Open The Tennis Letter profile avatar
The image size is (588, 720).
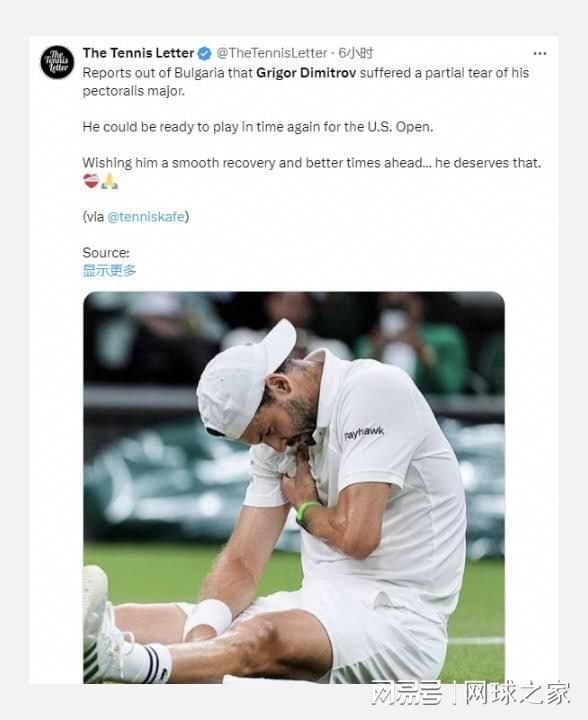(x=57, y=62)
